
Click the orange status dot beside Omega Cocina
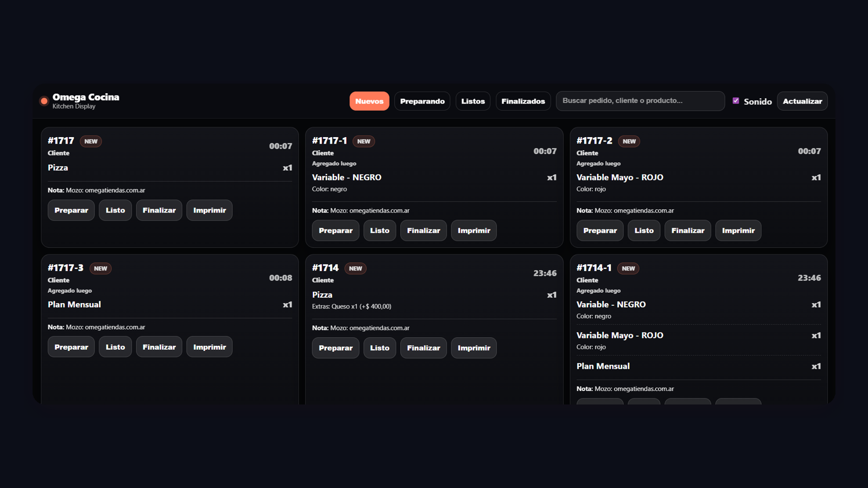click(x=44, y=101)
